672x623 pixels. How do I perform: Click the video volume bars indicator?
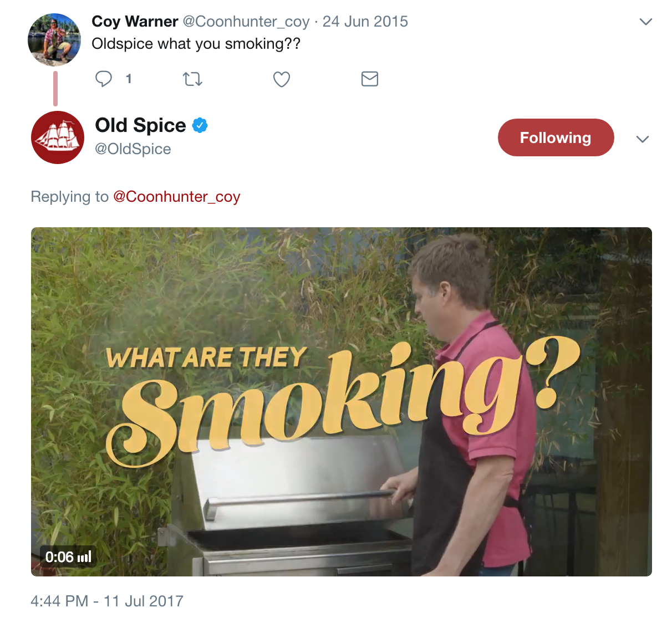[x=84, y=557]
